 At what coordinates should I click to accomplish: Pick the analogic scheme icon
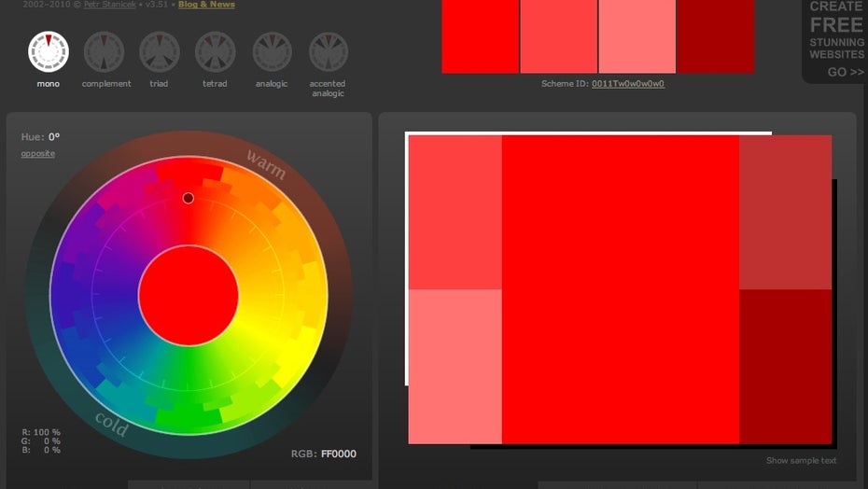click(272, 52)
